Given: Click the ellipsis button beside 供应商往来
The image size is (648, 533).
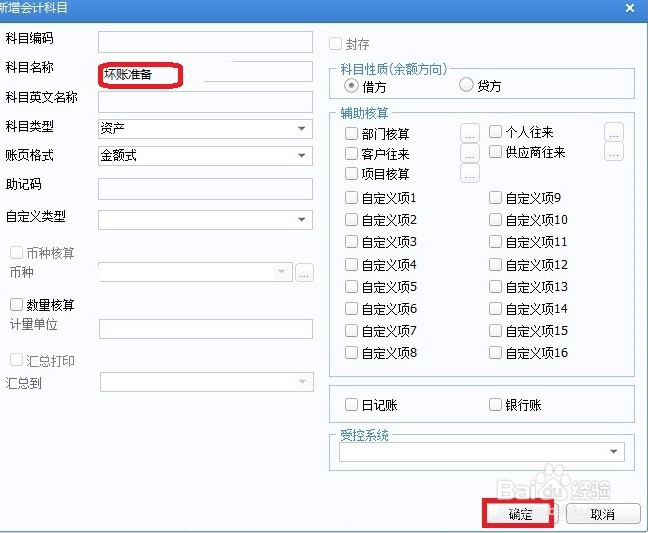Looking at the screenshot, I should (614, 151).
